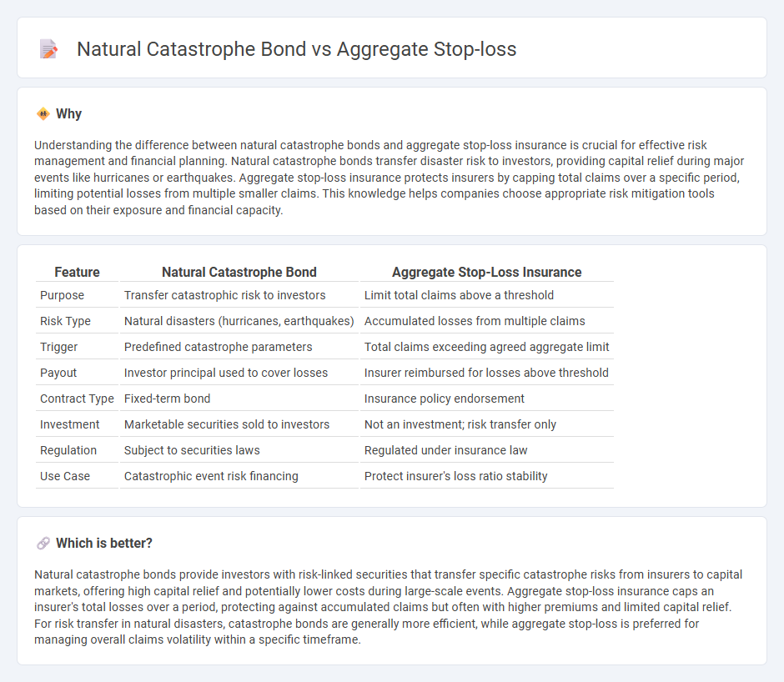Select the 'Purpose' row label

pyautogui.click(x=62, y=295)
